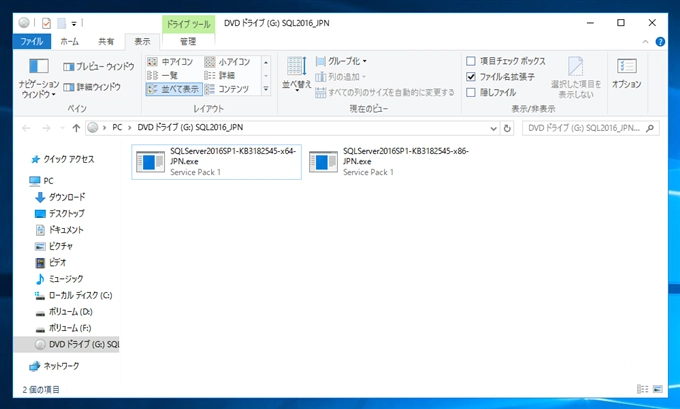680x409 pixels.
Task: Refresh the current folder
Action: [x=507, y=128]
